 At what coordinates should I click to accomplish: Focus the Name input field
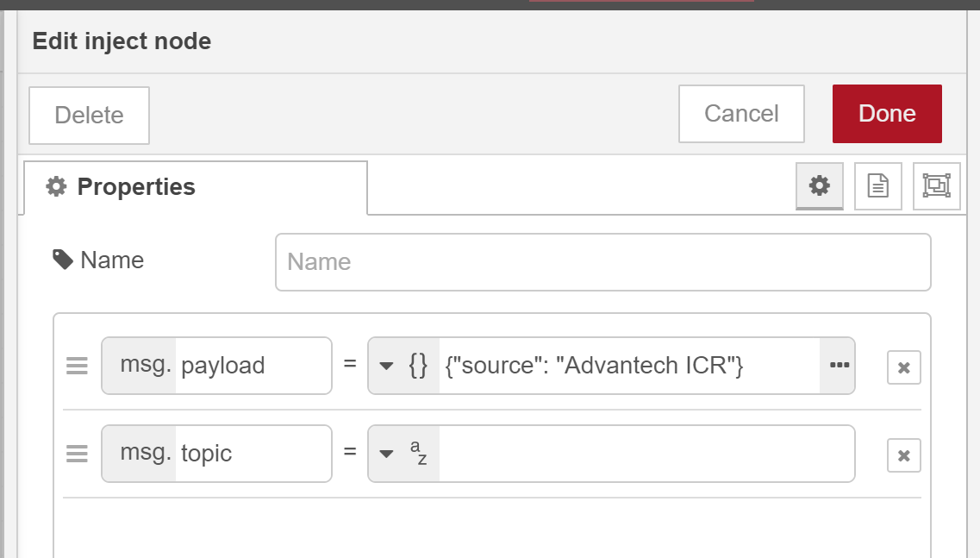[x=602, y=262]
